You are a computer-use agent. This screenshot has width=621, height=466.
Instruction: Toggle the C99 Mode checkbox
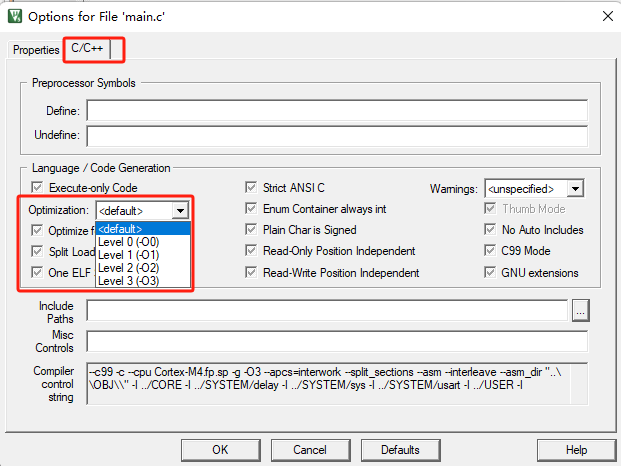pos(492,251)
